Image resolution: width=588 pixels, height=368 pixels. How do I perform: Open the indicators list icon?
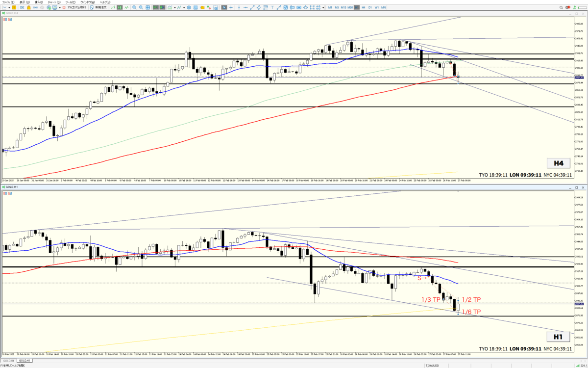pos(170,7)
